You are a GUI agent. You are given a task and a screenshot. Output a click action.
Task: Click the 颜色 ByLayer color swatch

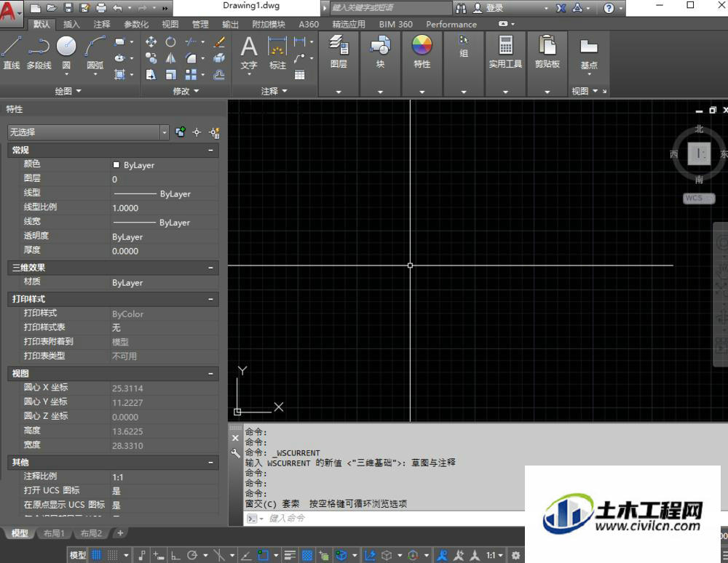(116, 164)
